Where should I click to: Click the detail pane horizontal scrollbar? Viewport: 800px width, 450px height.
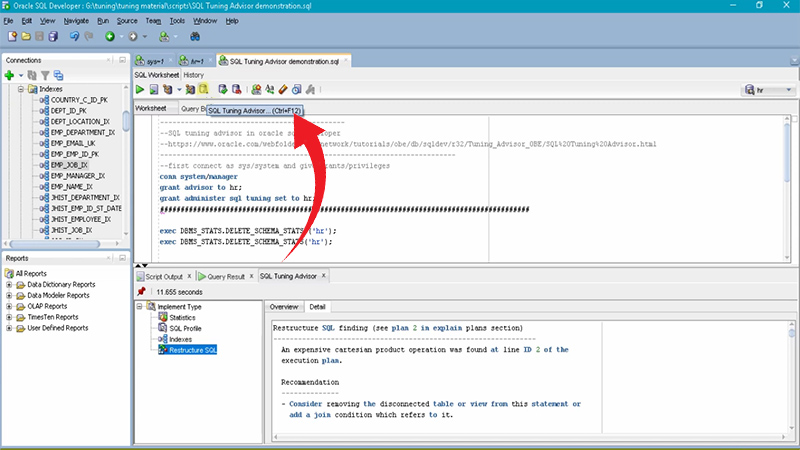529,437
